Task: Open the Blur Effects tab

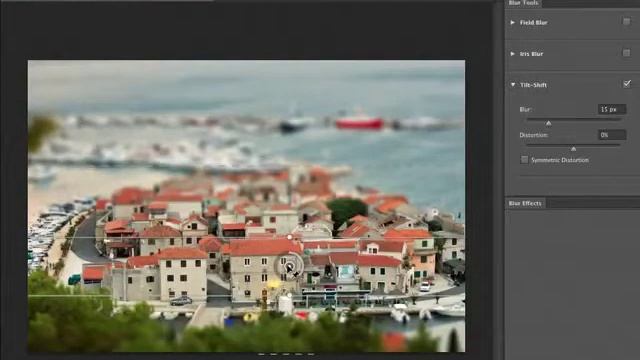Action: 525,203
